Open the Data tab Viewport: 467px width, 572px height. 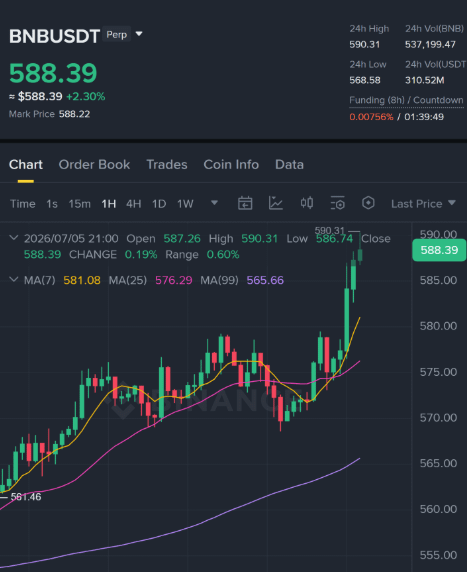[x=289, y=165]
